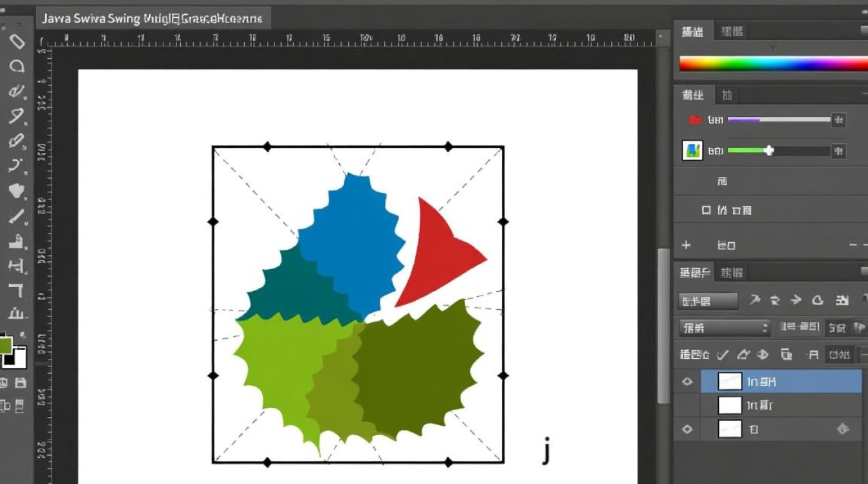Click the kind-filter drop-shaped icon in layers panel
868x484 pixels.
coord(817,300)
